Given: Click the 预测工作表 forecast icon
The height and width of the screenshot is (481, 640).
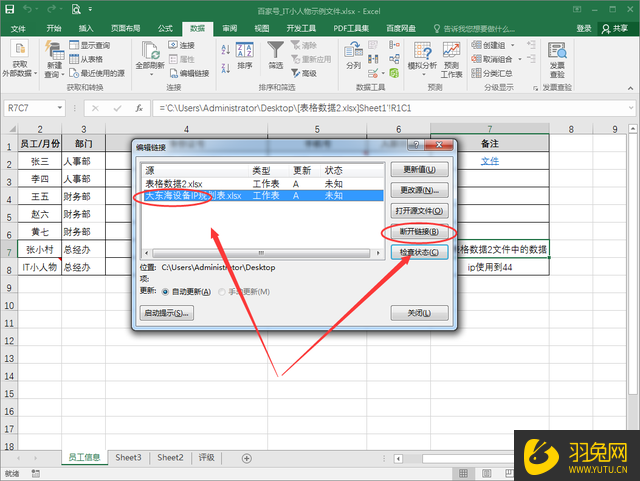Looking at the screenshot, I should pyautogui.click(x=451, y=50).
